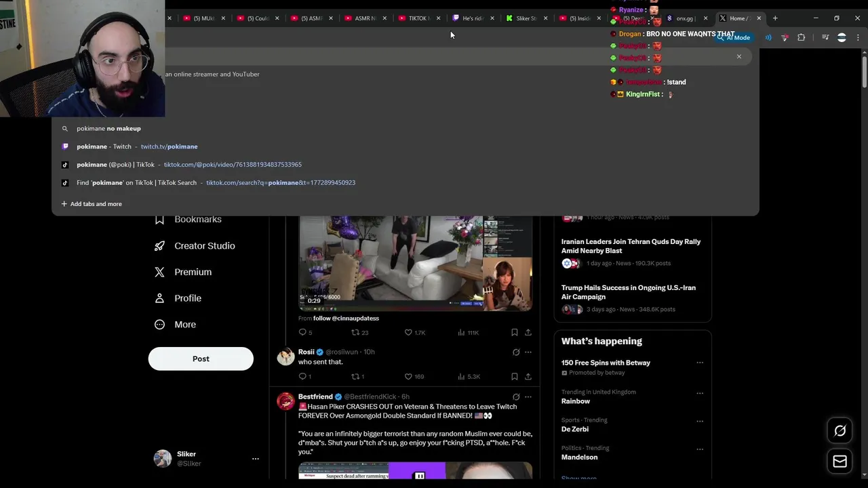This screenshot has height=488, width=868.
Task: Open more options on Bestfriend's tweet
Action: point(528,397)
